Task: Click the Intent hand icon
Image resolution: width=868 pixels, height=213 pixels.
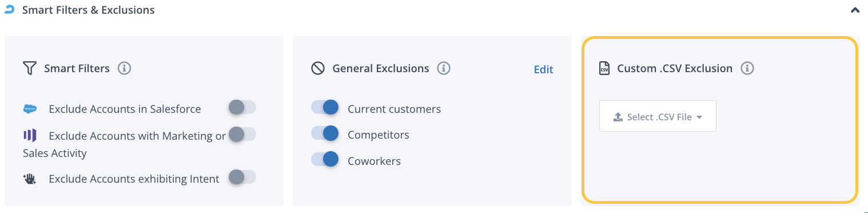Action: point(30,179)
